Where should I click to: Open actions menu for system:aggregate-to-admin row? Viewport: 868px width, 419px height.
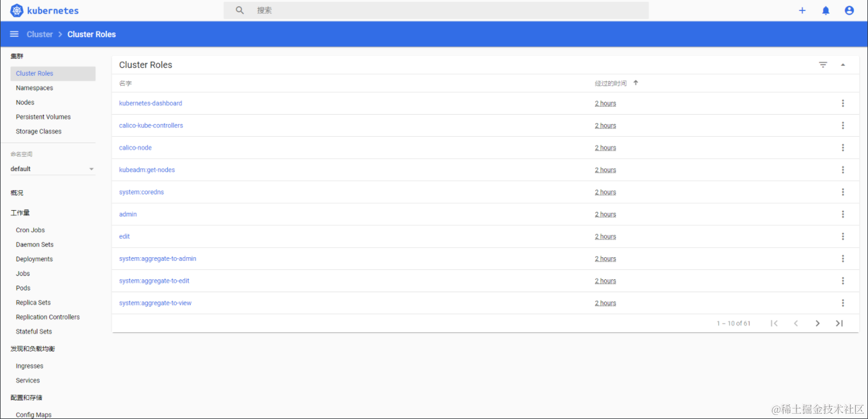[x=843, y=258]
